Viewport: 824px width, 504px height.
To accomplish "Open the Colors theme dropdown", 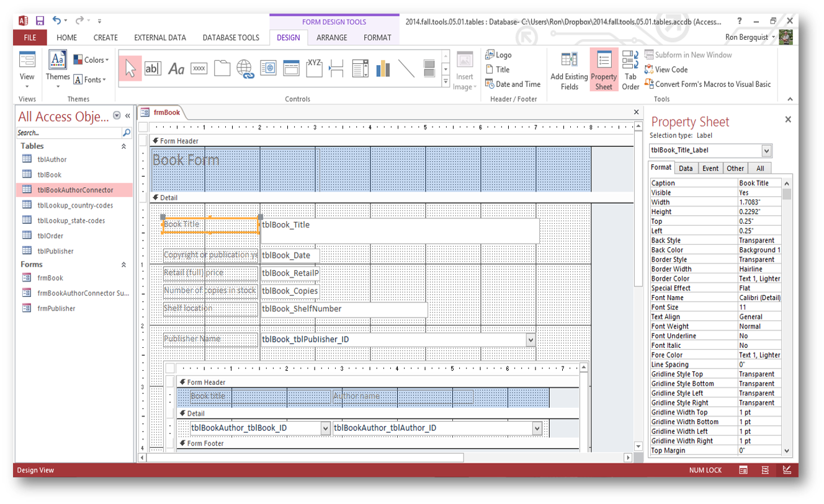I will point(91,60).
